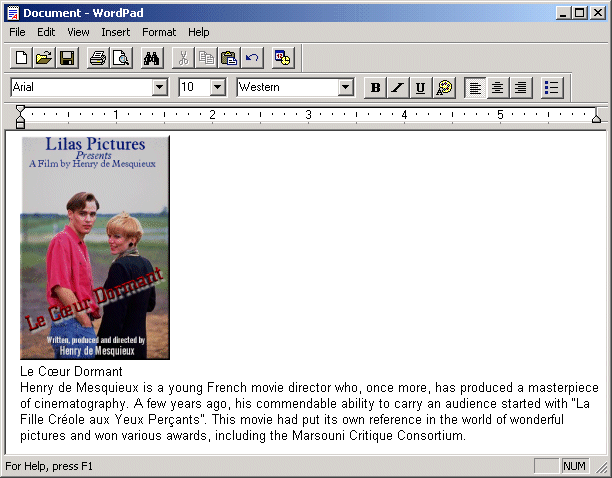Open font color palette icon

coord(444,87)
